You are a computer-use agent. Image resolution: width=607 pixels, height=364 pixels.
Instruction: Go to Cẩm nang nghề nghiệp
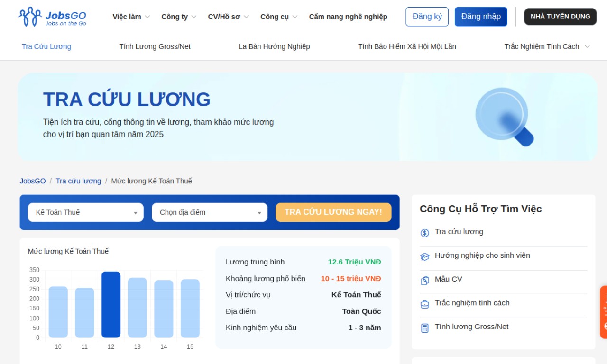tap(348, 17)
